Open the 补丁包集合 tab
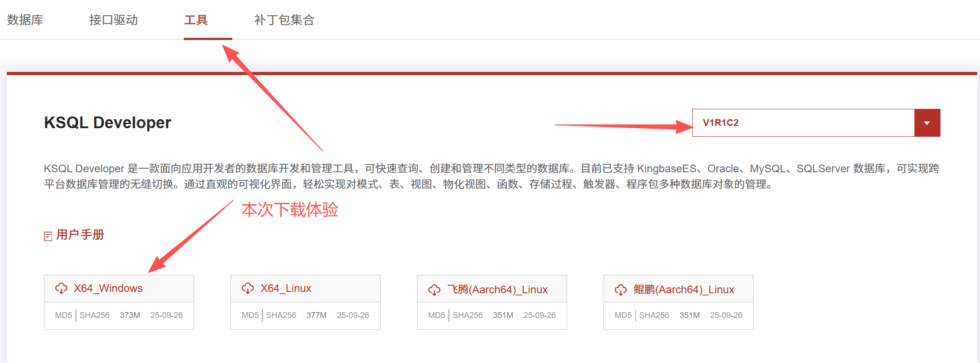The image size is (980, 363). pos(284,20)
